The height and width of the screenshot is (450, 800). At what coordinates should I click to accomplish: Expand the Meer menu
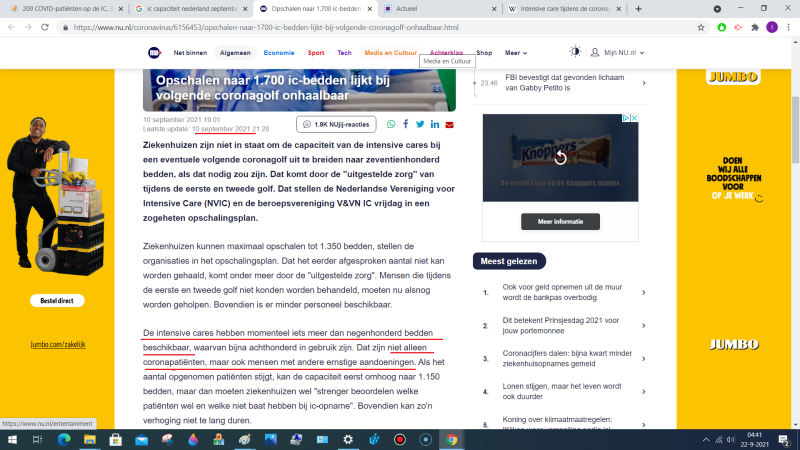coord(516,53)
